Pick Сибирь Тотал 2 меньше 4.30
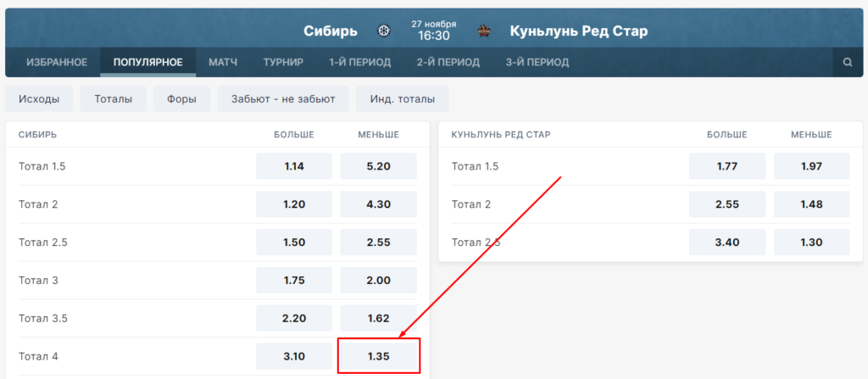This screenshot has height=379, width=868. tap(379, 204)
